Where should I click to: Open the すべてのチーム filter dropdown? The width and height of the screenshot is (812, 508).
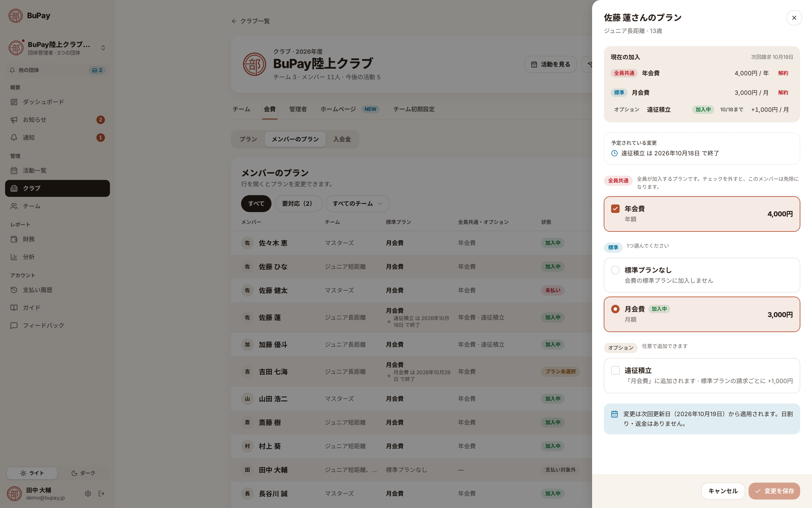(x=357, y=204)
